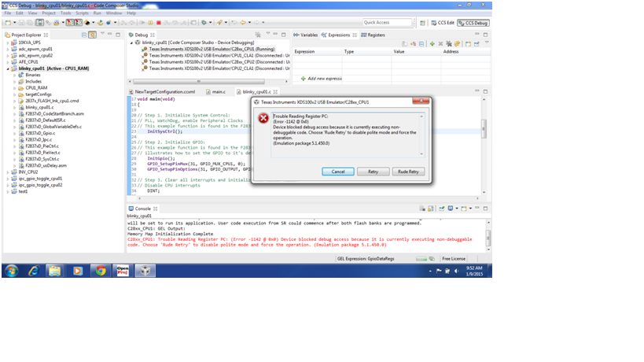Click the red Terminate (stop) toolbar icon
The image size is (644, 362).
coord(159,23)
